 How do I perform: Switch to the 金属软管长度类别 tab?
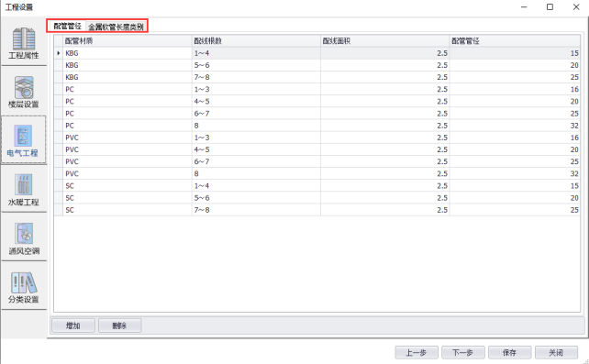pyautogui.click(x=116, y=27)
